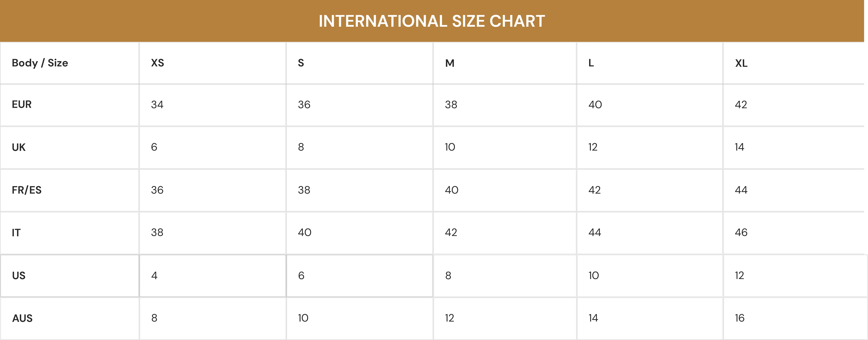Select the S column header
This screenshot has height=340, width=868.
pos(301,63)
